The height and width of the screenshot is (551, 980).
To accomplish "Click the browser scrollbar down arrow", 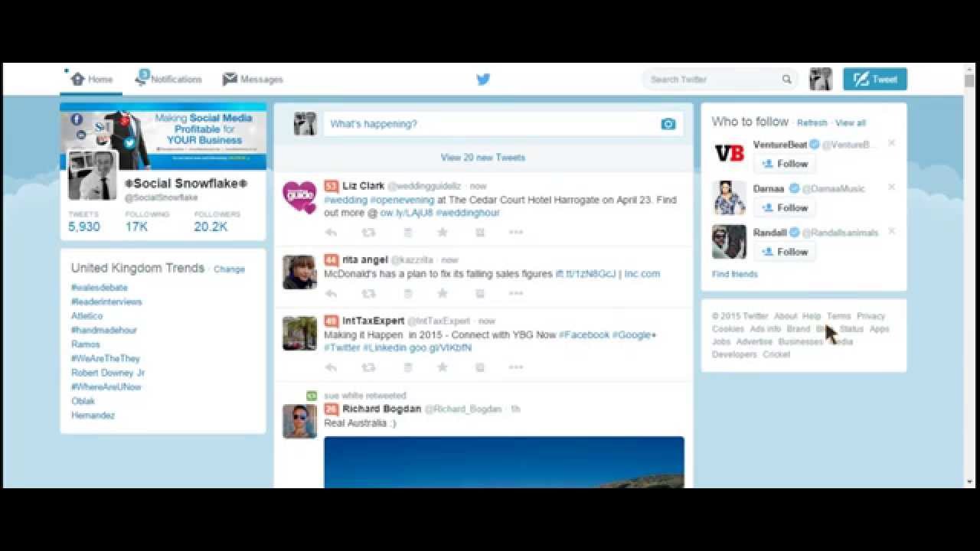I will click(969, 481).
